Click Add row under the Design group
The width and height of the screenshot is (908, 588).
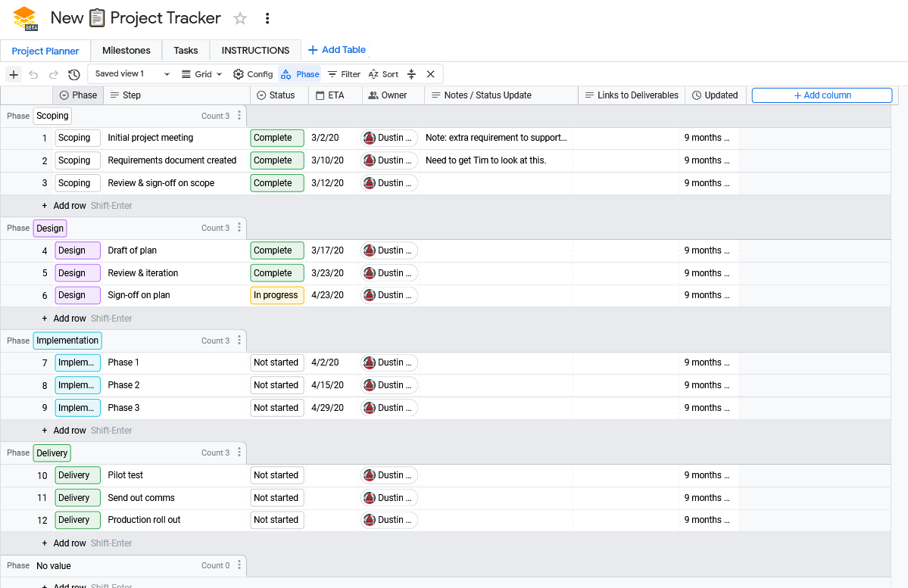(x=69, y=319)
